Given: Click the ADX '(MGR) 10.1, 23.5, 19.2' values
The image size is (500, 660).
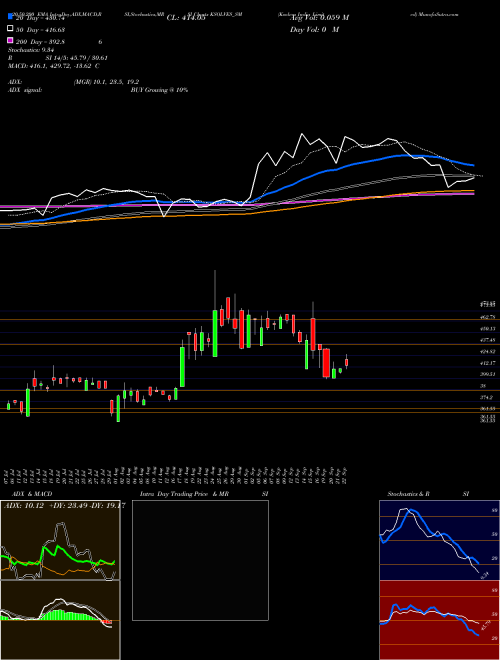Looking at the screenshot, I should point(106,82).
